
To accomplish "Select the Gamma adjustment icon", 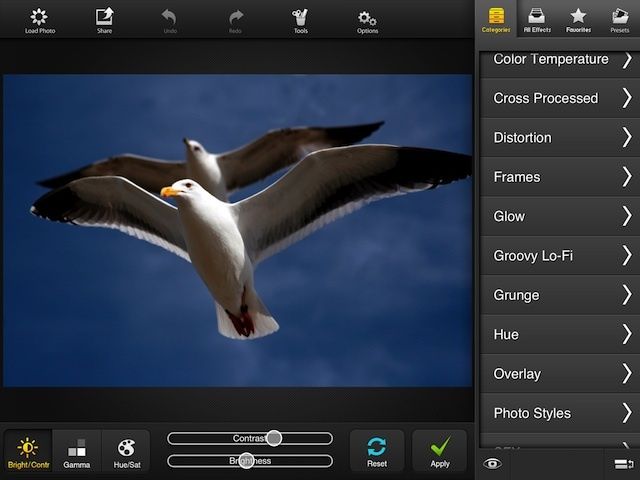I will coord(77,451).
